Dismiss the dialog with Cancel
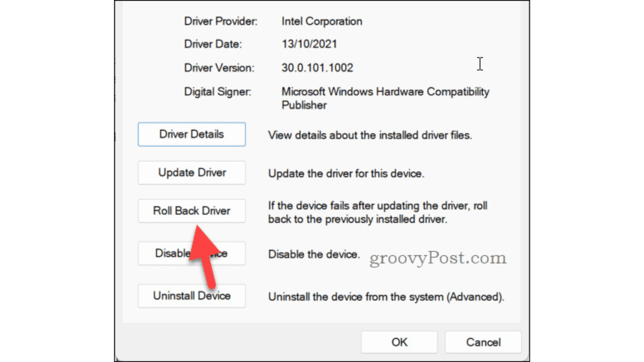This screenshot has height=362, width=644. tap(483, 342)
